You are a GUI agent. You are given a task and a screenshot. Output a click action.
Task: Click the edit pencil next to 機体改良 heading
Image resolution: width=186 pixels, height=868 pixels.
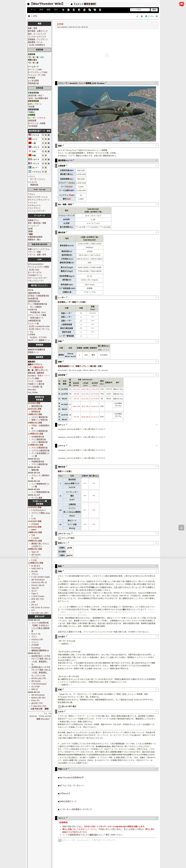pos(67,466)
